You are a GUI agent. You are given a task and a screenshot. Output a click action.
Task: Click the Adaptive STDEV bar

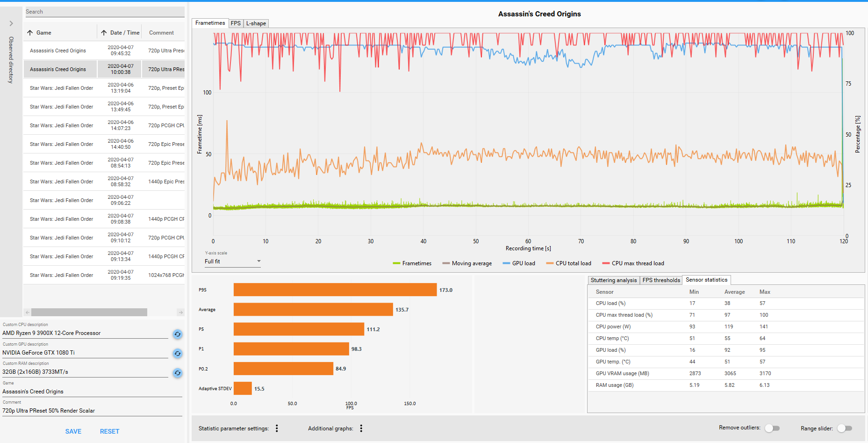[243, 388]
